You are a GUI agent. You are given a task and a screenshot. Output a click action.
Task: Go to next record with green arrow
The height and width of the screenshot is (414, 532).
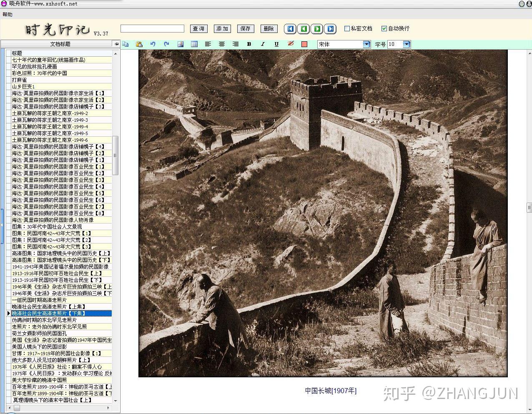pyautogui.click(x=317, y=29)
